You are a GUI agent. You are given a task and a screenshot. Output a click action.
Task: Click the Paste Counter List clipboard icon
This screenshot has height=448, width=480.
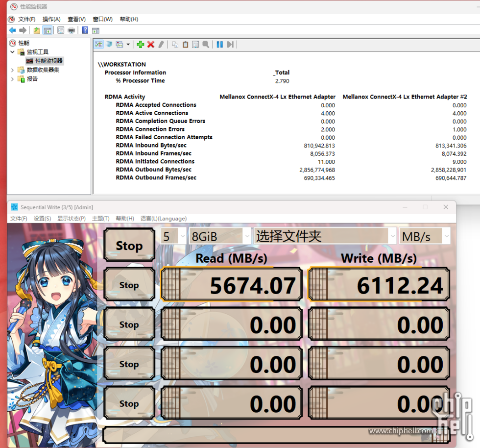coord(185,45)
